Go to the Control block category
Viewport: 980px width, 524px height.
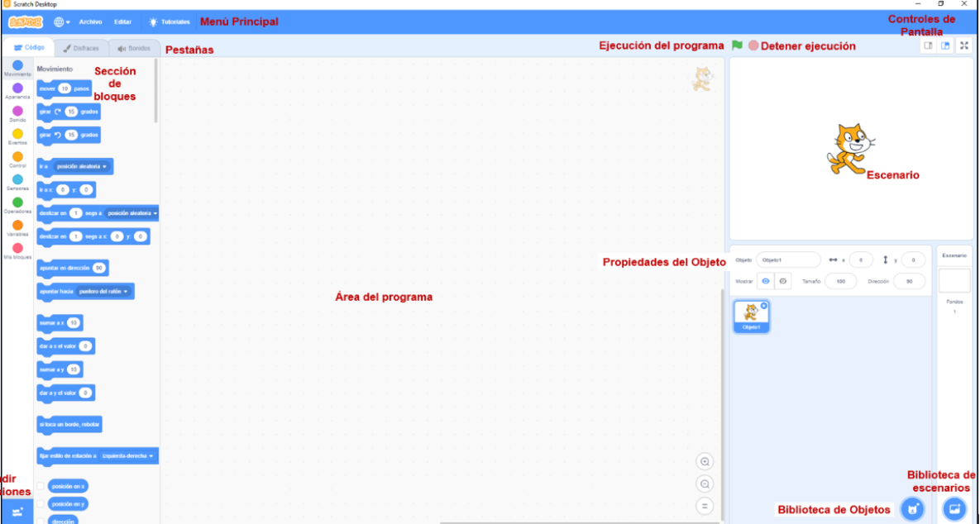(17, 160)
